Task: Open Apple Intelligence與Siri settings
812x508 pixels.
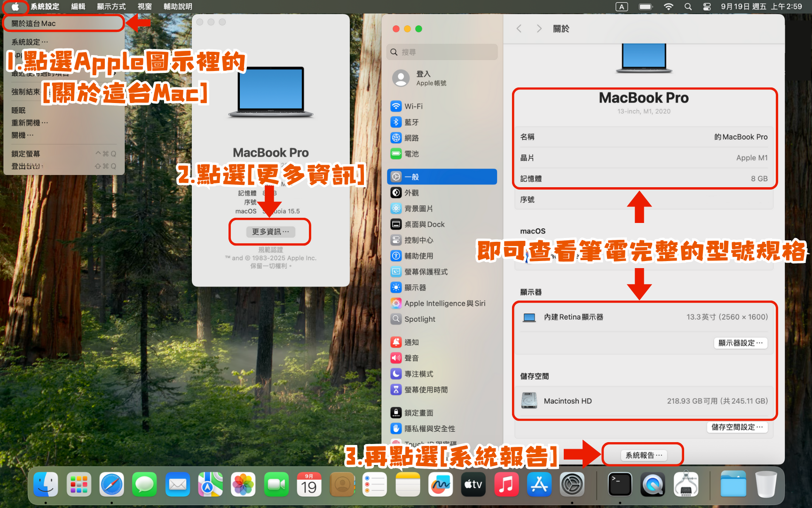Action: [444, 303]
